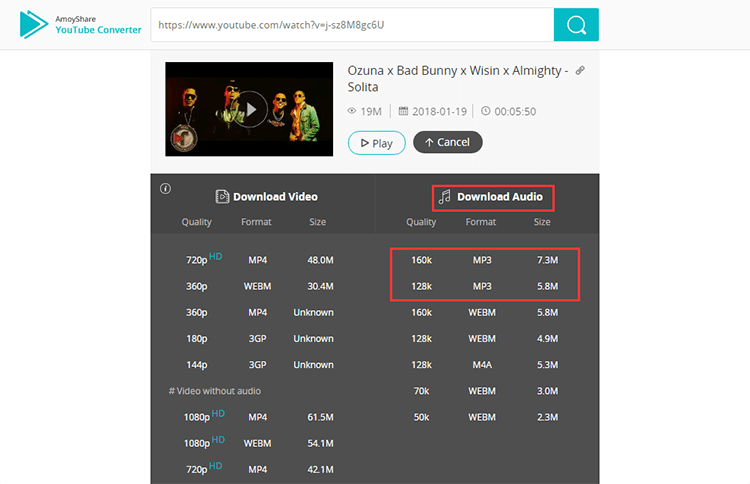The width and height of the screenshot is (750, 484).
Task: Download 360p MP4 Unknown size video
Action: [x=260, y=312]
